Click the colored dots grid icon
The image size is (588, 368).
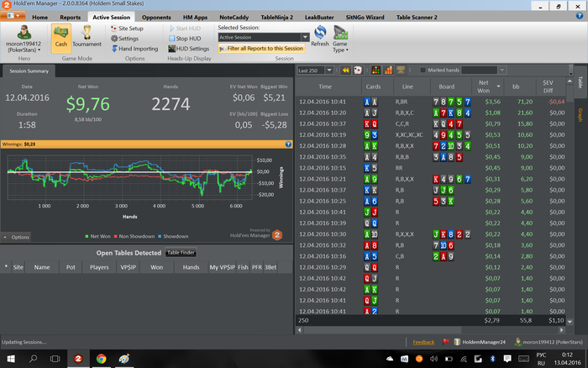click(375, 70)
